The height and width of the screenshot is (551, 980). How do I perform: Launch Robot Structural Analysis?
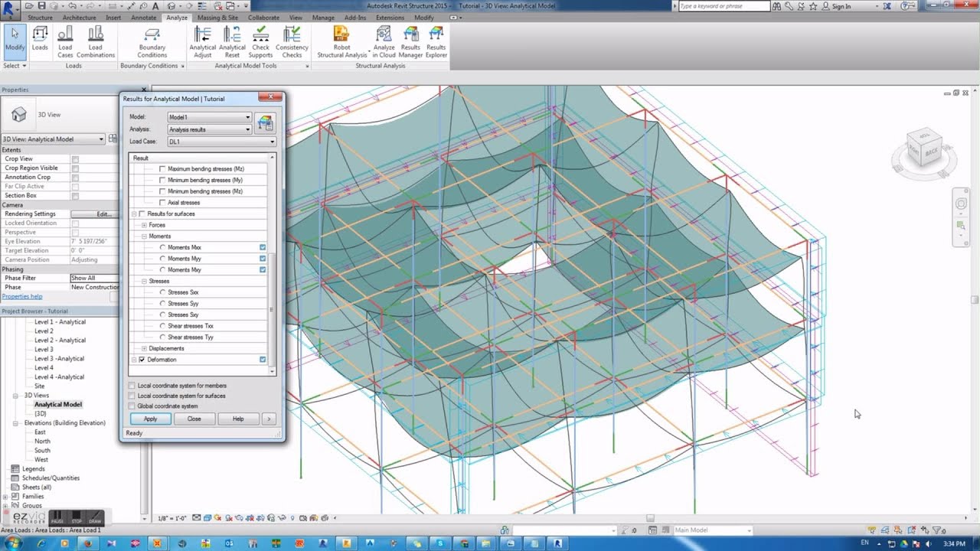340,38
